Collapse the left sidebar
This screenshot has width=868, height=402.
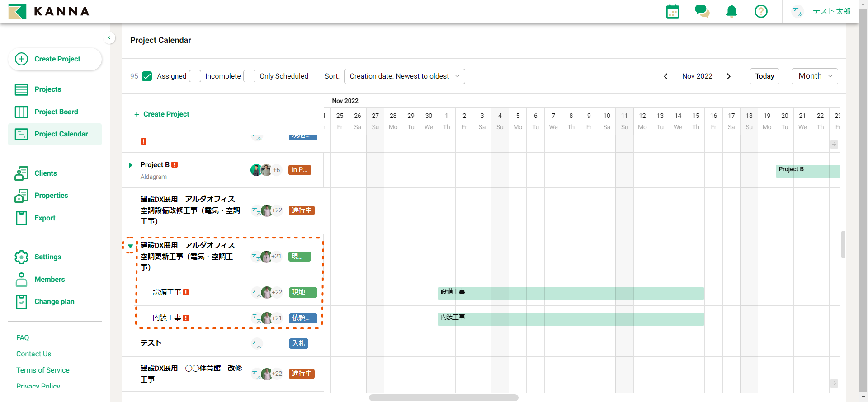(109, 38)
